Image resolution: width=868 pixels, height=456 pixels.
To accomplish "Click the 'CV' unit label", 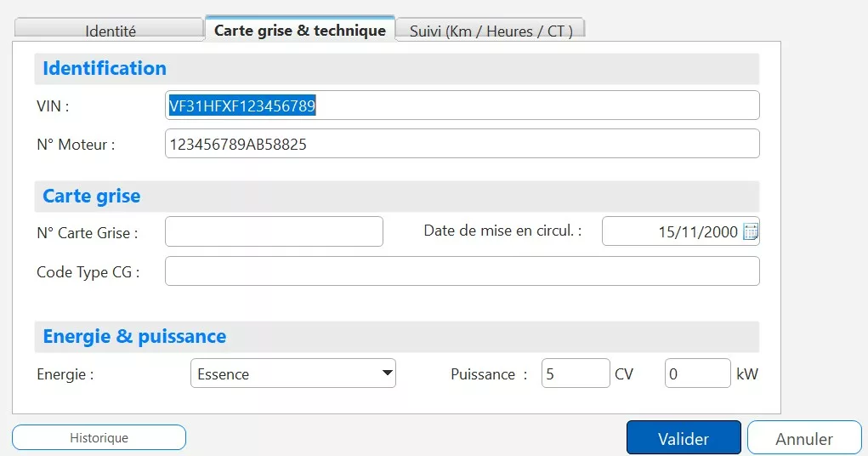I will pos(624,374).
